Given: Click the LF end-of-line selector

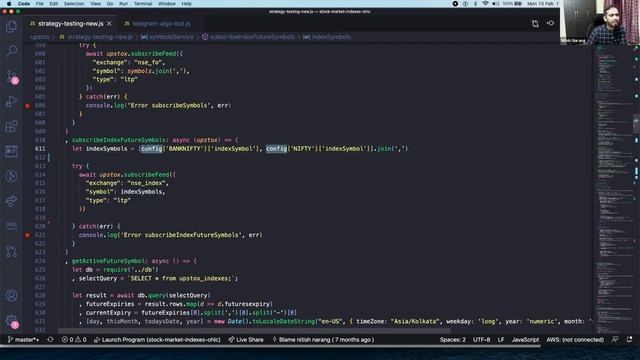Looking at the screenshot, I should [x=501, y=340].
